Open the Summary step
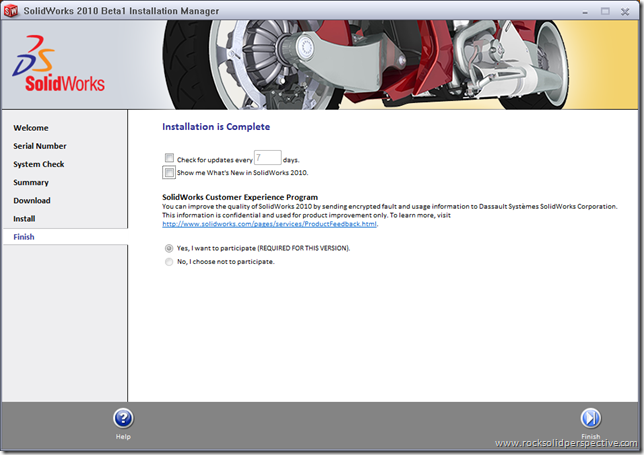 [31, 182]
